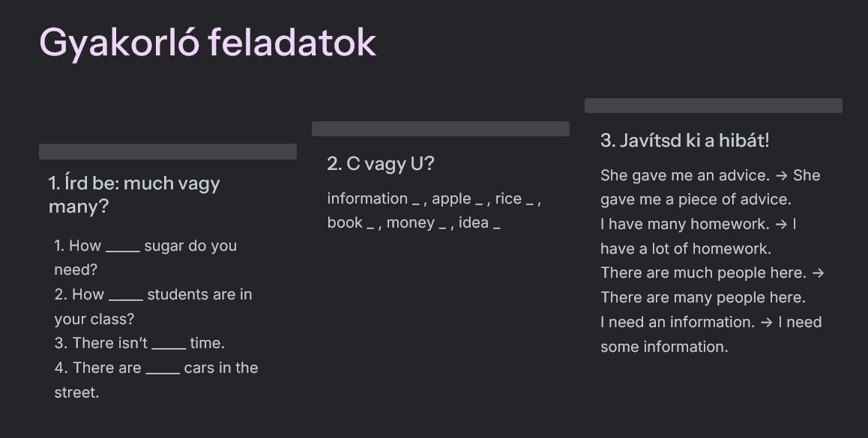Click the "Gyakorló feladatok" slide title

(x=208, y=43)
